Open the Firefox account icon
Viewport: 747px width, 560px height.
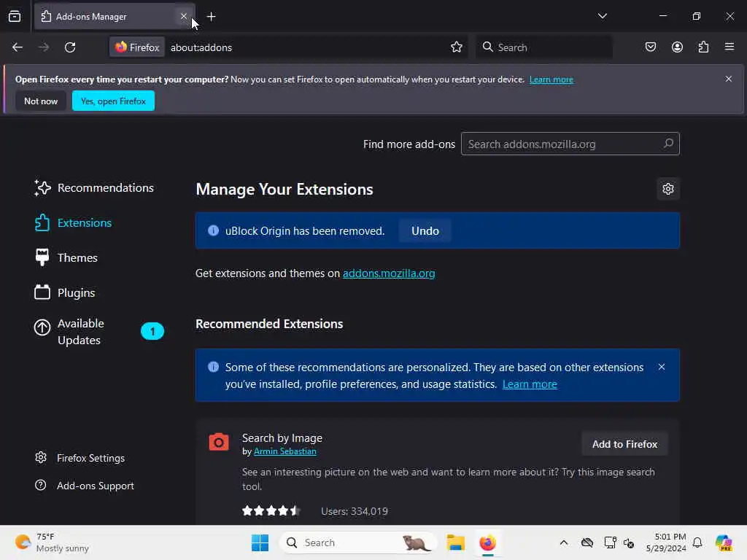pyautogui.click(x=677, y=47)
